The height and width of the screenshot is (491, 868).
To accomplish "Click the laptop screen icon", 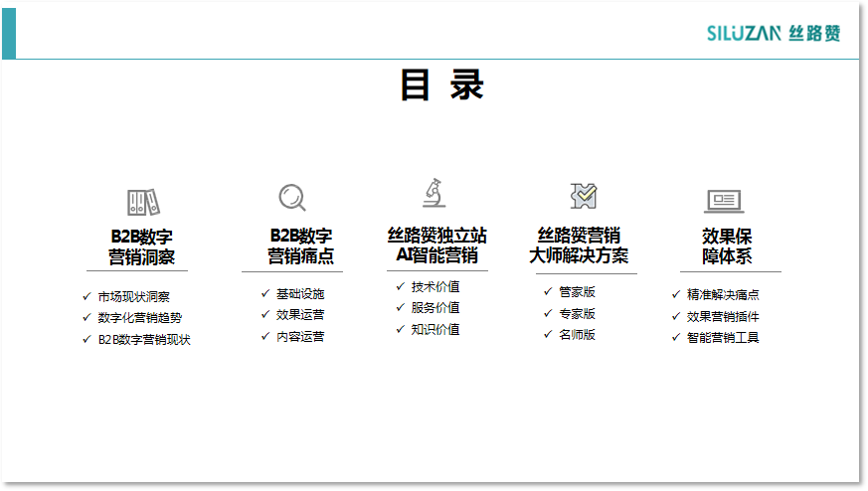I will pyautogui.click(x=724, y=201).
